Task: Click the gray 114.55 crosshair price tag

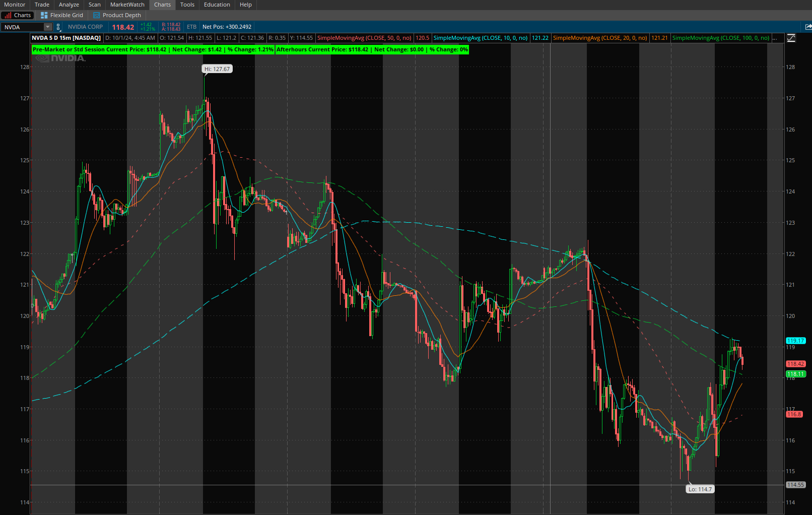Action: (795, 485)
